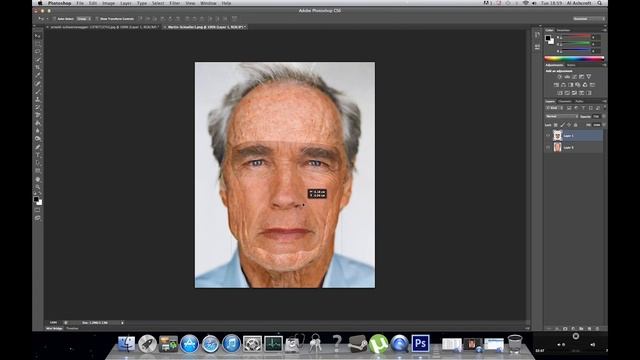Open the File menu
This screenshot has height=360, width=640.
pos(80,3)
